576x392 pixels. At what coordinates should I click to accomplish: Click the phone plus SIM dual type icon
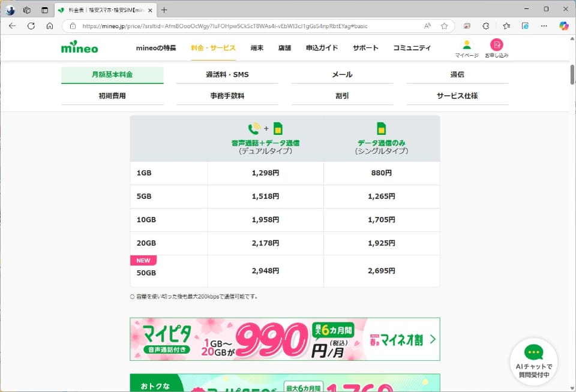tap(265, 128)
